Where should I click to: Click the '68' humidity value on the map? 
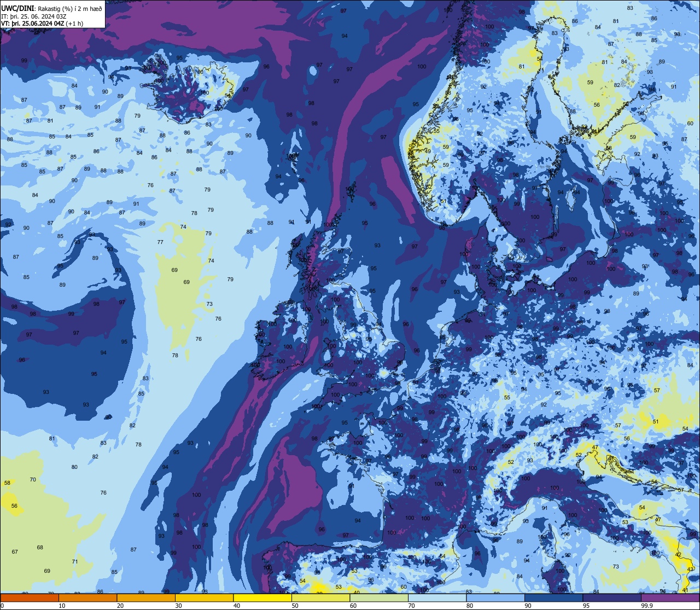[x=40, y=548]
